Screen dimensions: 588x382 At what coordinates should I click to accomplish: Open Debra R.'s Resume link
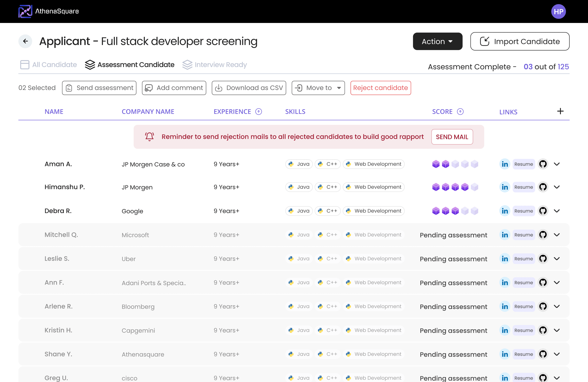524,211
